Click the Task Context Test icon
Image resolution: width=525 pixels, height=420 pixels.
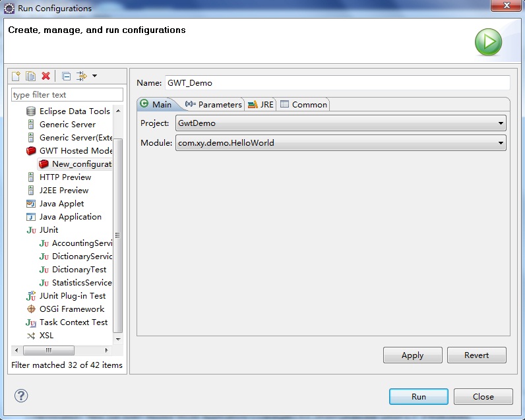click(31, 322)
